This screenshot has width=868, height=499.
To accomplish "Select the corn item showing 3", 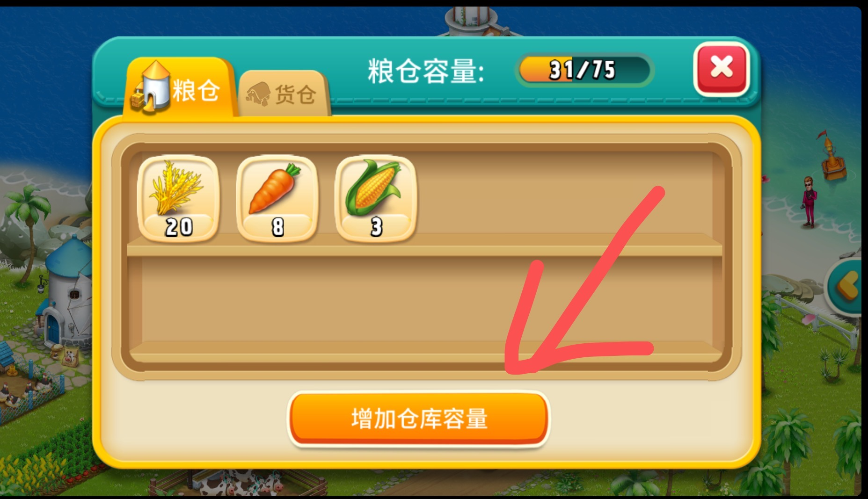I will pos(376,198).
